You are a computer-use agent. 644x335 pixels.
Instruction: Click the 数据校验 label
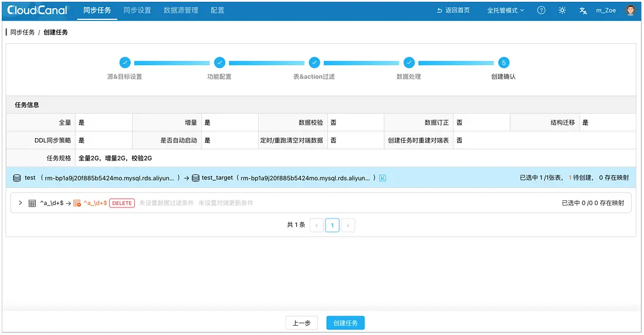tap(311, 122)
